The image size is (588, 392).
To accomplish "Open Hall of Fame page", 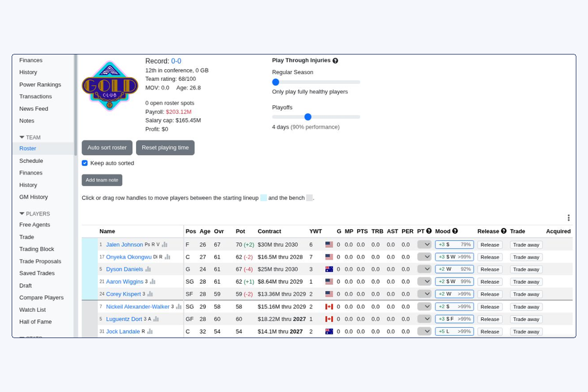I will [36, 322].
